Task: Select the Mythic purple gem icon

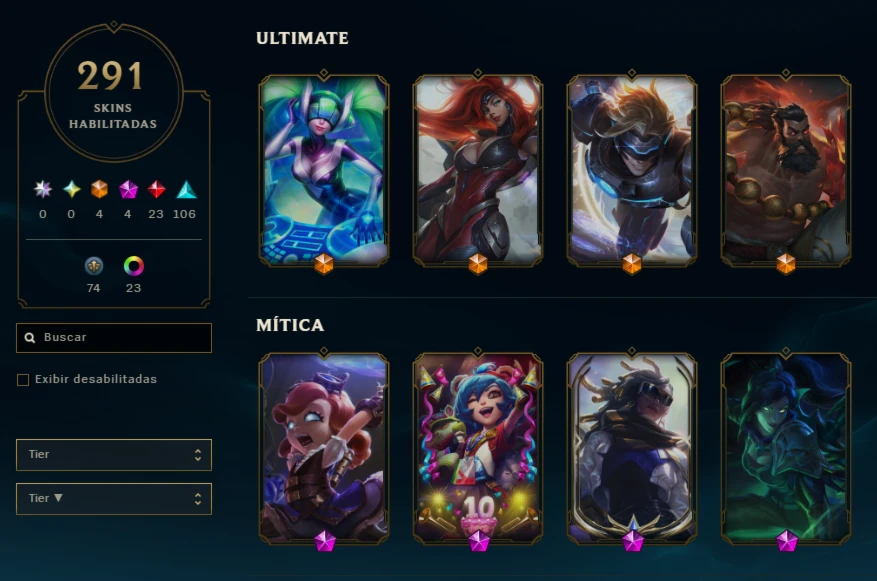Action: [x=128, y=190]
